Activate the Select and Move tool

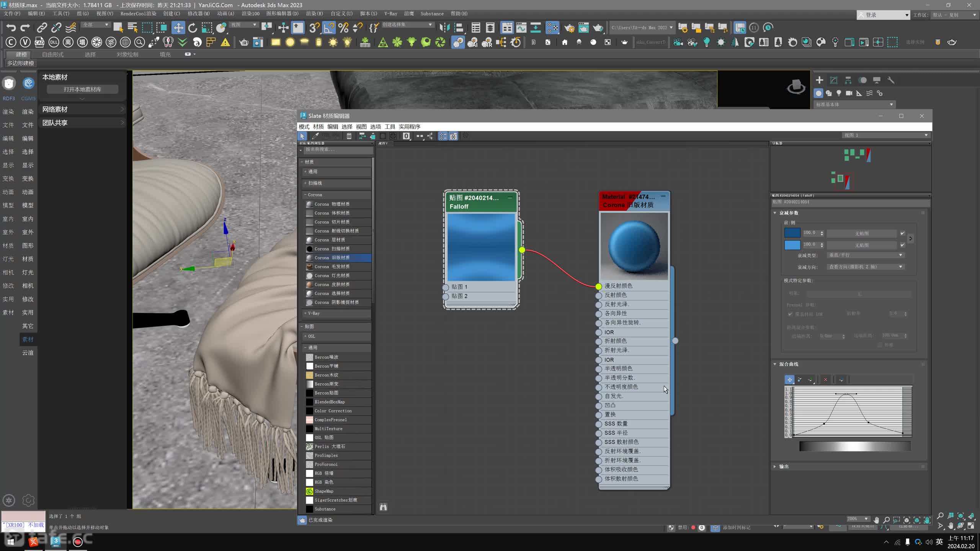point(178,28)
